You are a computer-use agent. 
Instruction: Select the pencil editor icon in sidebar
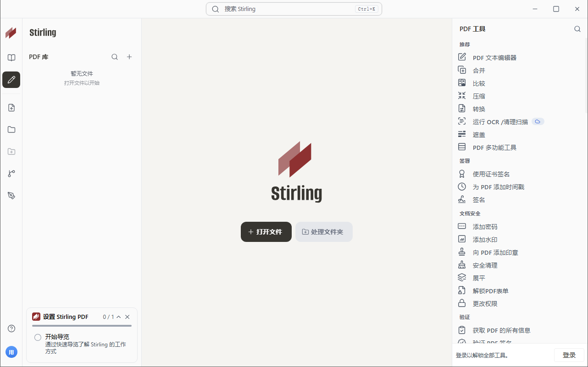tap(11, 80)
